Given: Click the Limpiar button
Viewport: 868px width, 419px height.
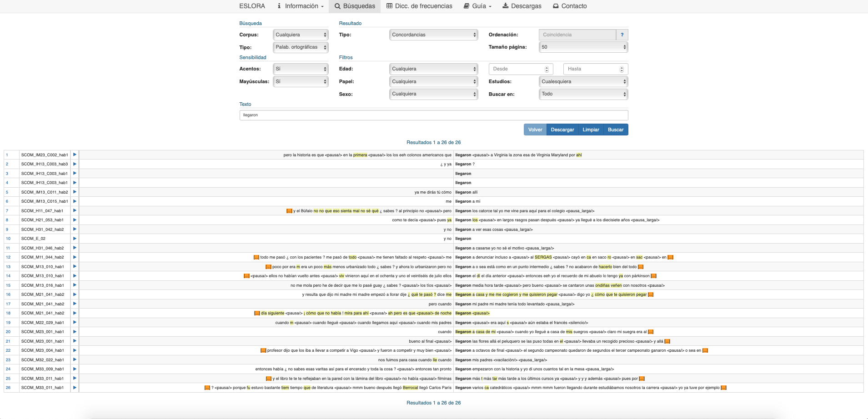Looking at the screenshot, I should 591,130.
